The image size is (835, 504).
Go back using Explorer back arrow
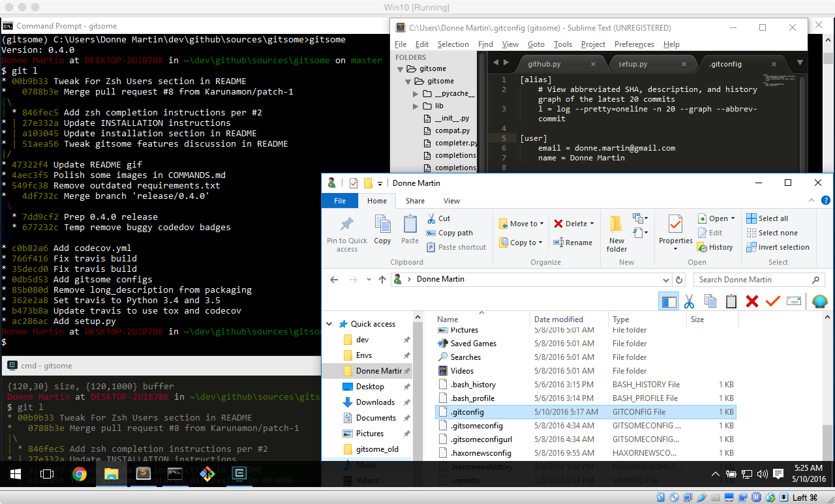334,280
